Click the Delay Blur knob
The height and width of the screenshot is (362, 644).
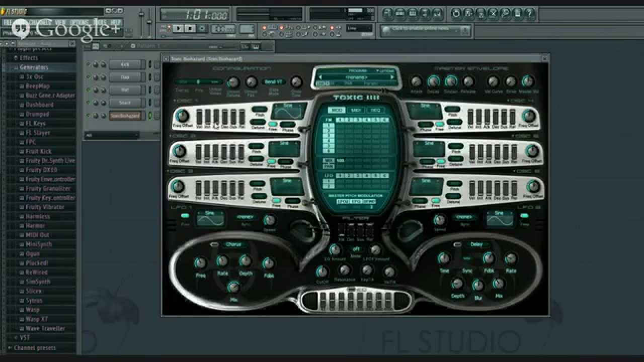478,285
